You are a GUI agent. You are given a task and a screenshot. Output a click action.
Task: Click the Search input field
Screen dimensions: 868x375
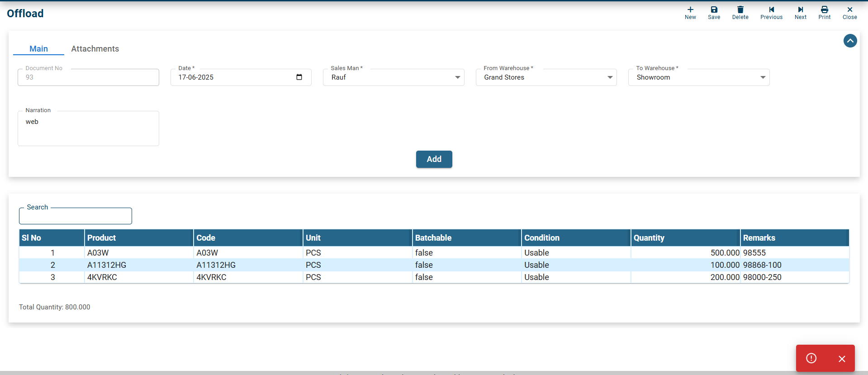[76, 216]
